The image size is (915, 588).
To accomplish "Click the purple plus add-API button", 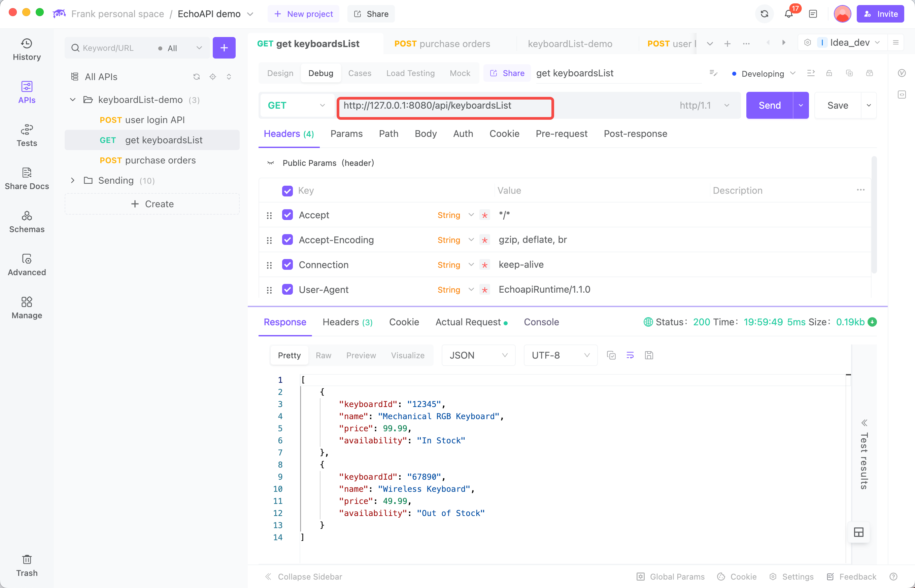I will pos(224,48).
